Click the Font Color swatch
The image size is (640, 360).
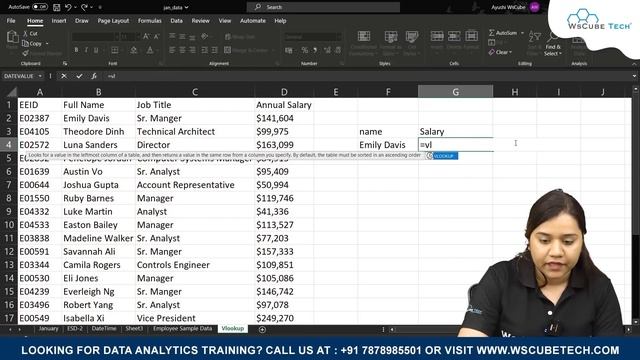coord(150,50)
